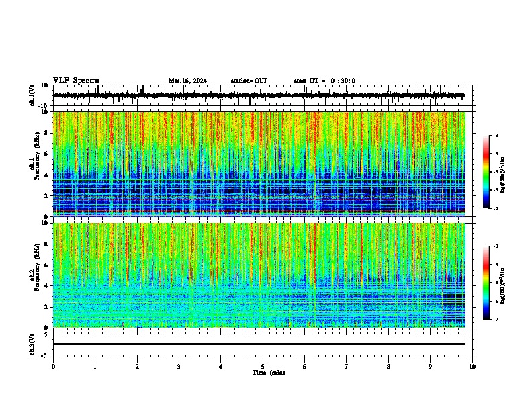Click the "0" tick label on the time axis
The height and width of the screenshot is (411, 532).
click(53, 367)
